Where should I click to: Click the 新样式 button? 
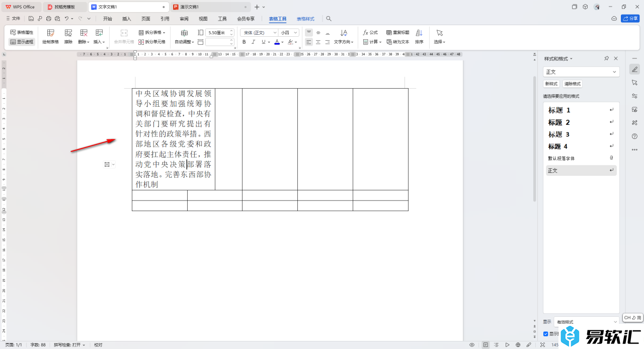click(x=551, y=84)
